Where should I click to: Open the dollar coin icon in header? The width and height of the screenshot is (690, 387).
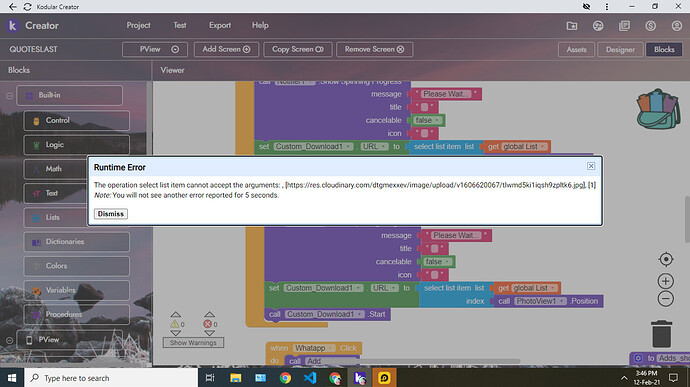click(650, 26)
